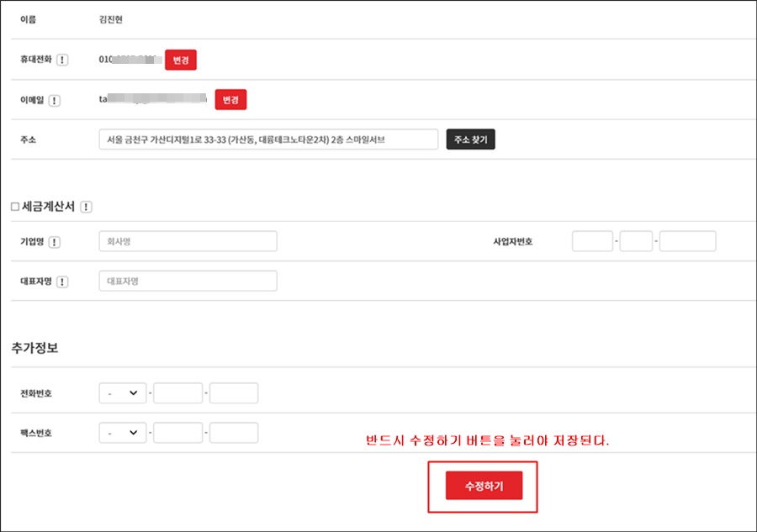Click the 수정하기 button to save
Screen dimensions: 757x532
(x=484, y=486)
